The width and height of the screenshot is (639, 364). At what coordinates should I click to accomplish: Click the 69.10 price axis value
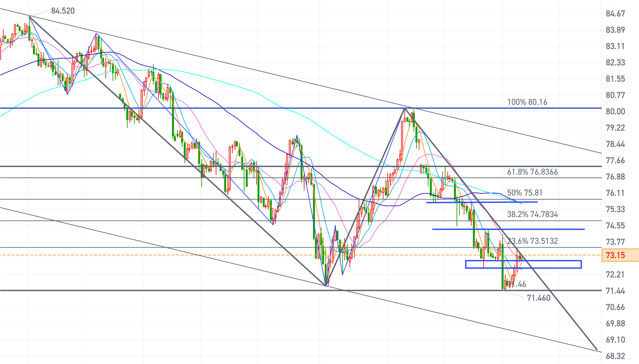coord(615,340)
